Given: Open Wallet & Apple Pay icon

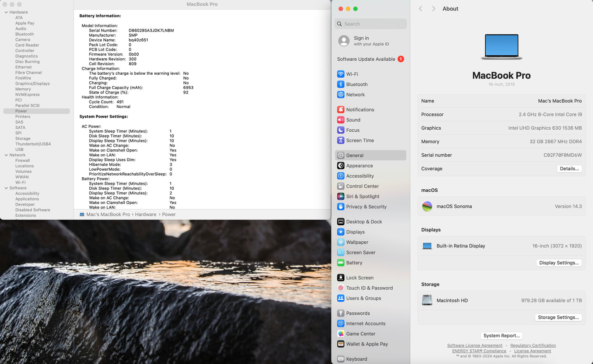Looking at the screenshot, I should click(341, 344).
